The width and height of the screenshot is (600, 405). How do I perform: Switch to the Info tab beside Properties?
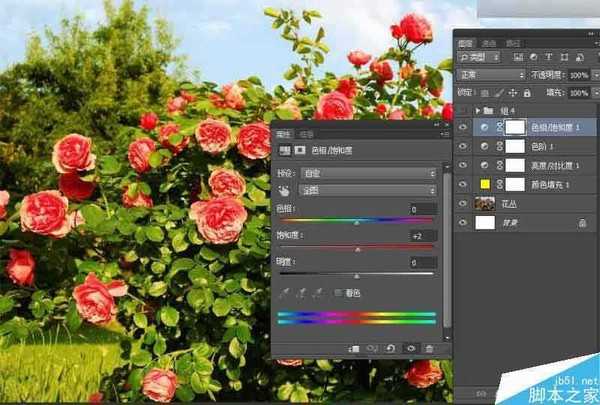[307, 134]
